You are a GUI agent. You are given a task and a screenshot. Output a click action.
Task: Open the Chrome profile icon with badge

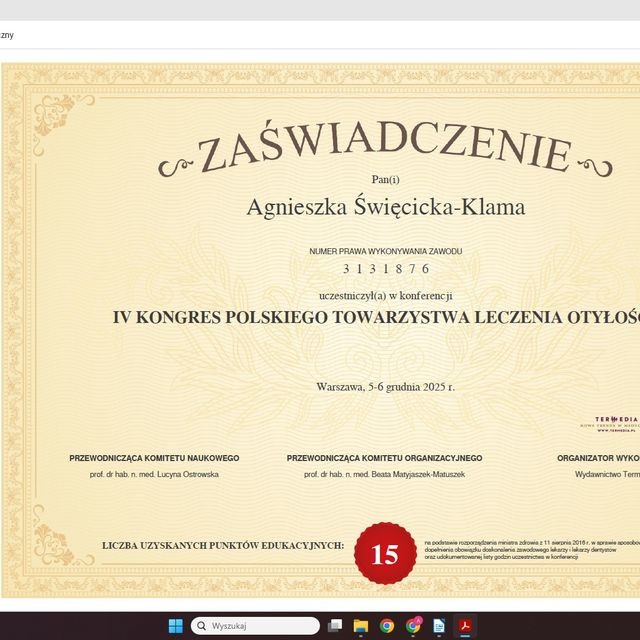tap(413, 625)
